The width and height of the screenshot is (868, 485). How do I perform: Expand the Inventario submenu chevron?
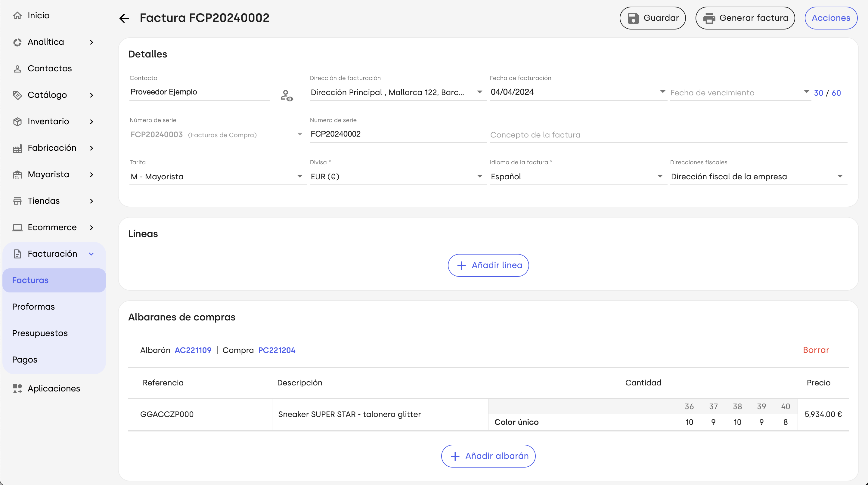[92, 122]
